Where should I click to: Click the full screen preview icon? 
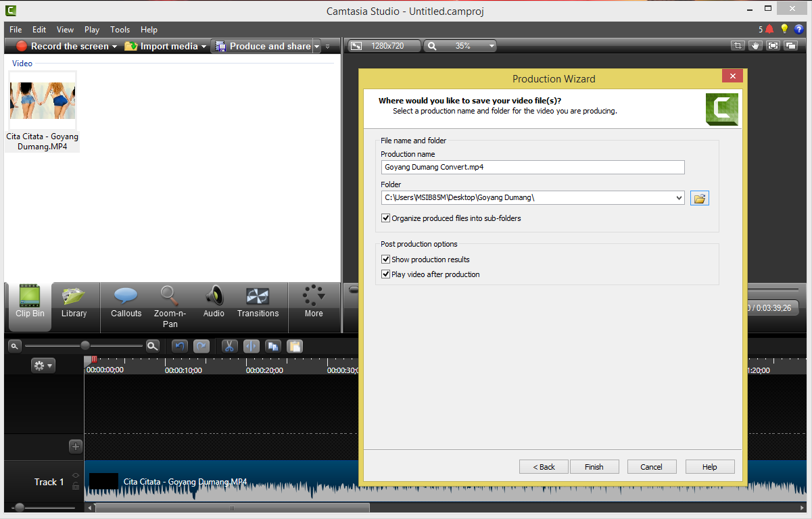click(x=773, y=46)
